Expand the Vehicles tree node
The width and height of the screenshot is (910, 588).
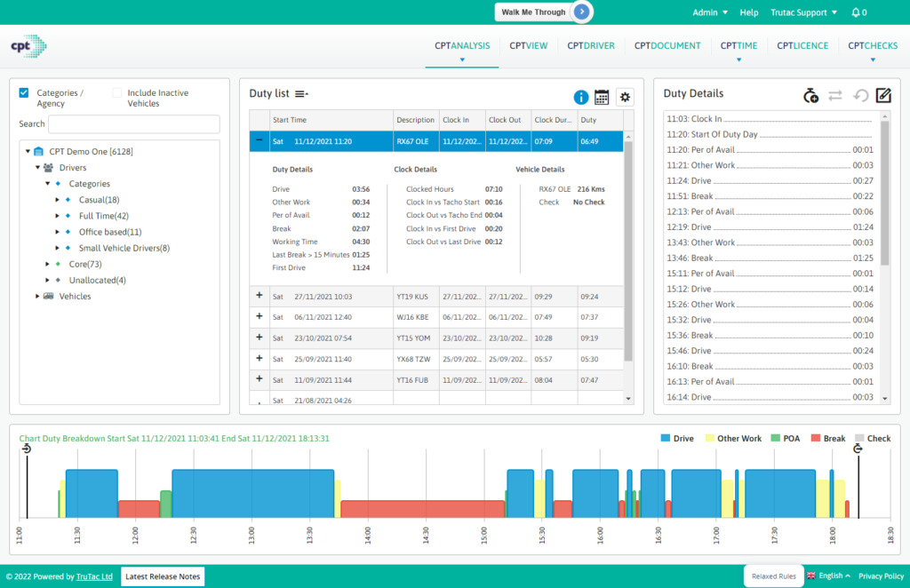point(37,296)
